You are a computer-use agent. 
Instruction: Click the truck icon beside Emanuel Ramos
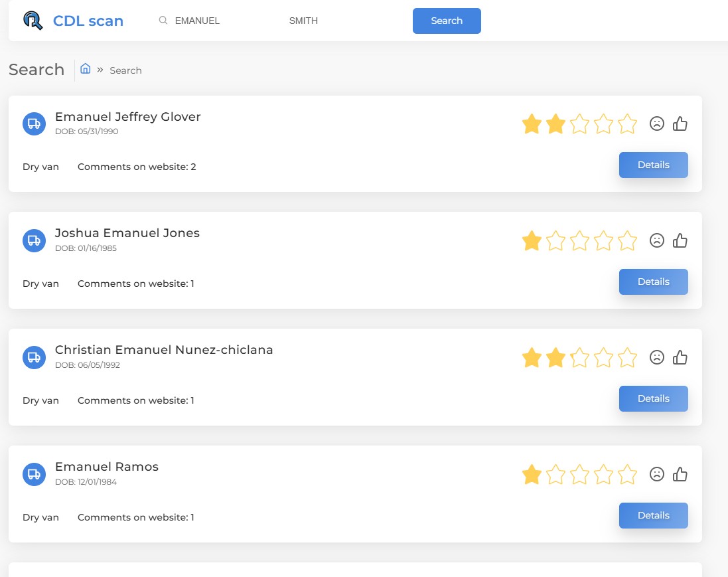click(34, 474)
